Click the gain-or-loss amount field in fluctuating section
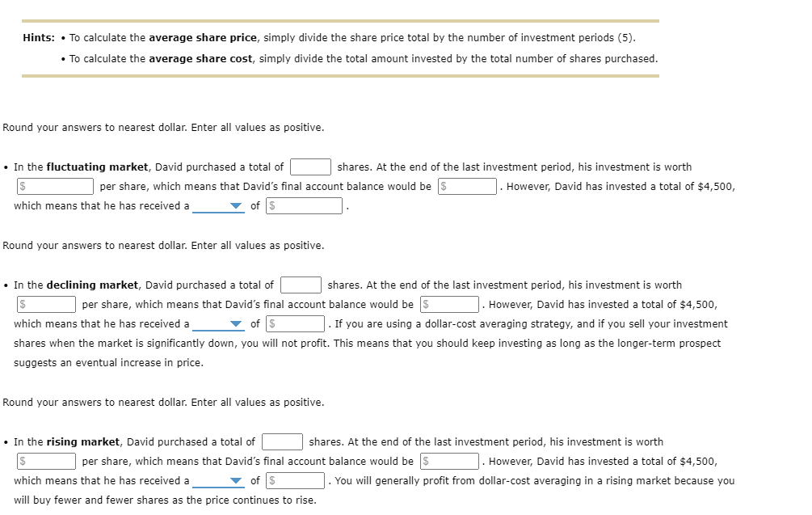The image size is (812, 515). tap(305, 205)
